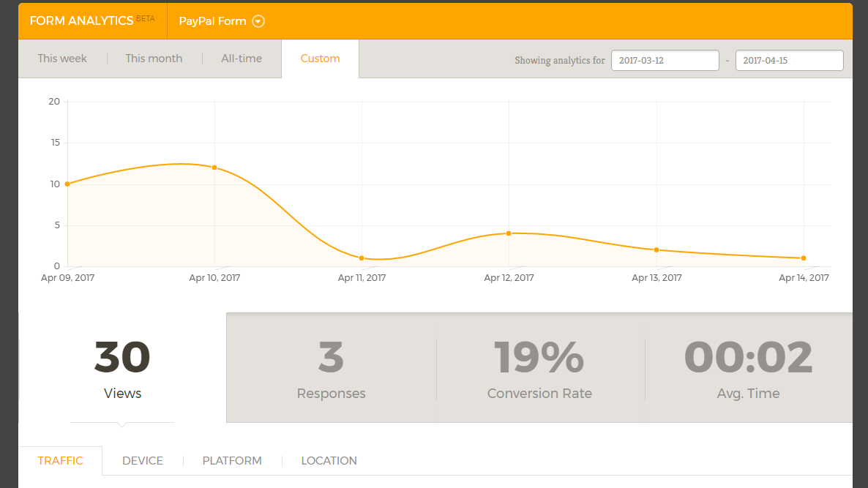868x488 pixels.
Task: Show the Avg. Time metric
Action: 749,369
